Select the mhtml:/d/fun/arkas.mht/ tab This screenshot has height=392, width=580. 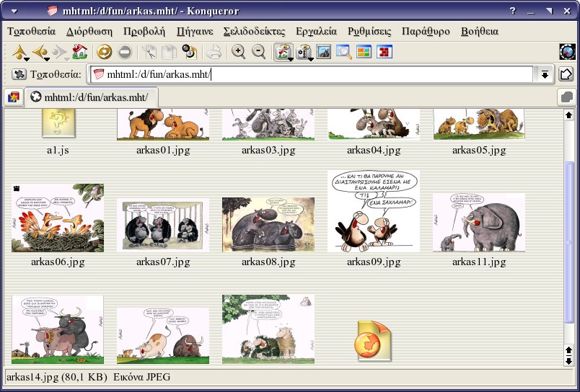[x=91, y=97]
